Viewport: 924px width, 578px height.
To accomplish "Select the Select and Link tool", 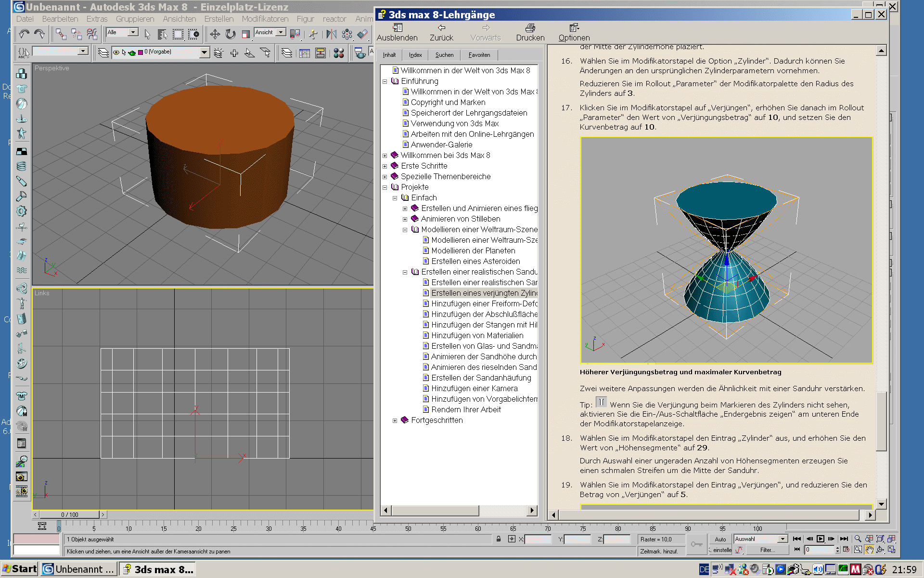I will [x=61, y=34].
